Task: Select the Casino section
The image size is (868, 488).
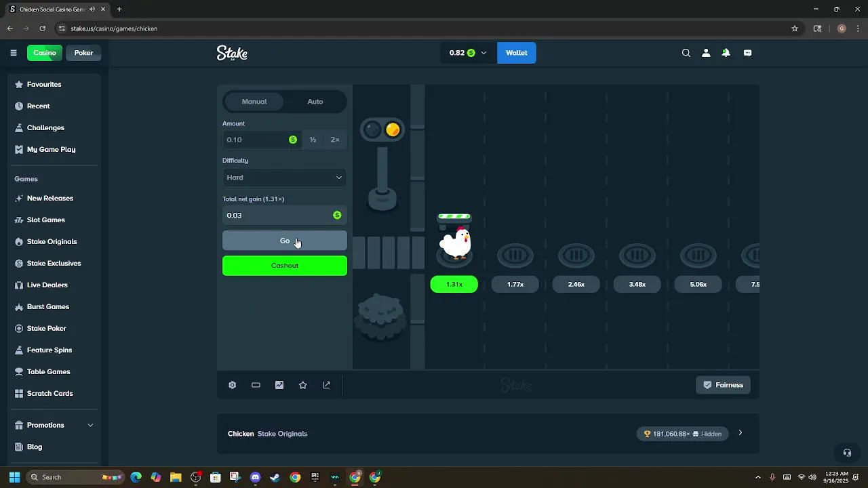Action: tap(45, 53)
